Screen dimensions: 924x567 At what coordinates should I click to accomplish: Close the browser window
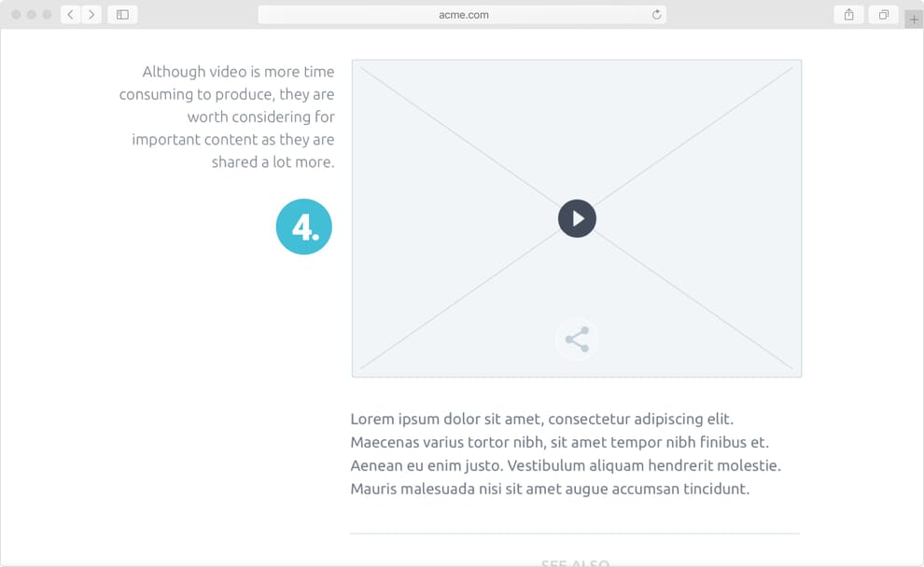click(x=16, y=14)
